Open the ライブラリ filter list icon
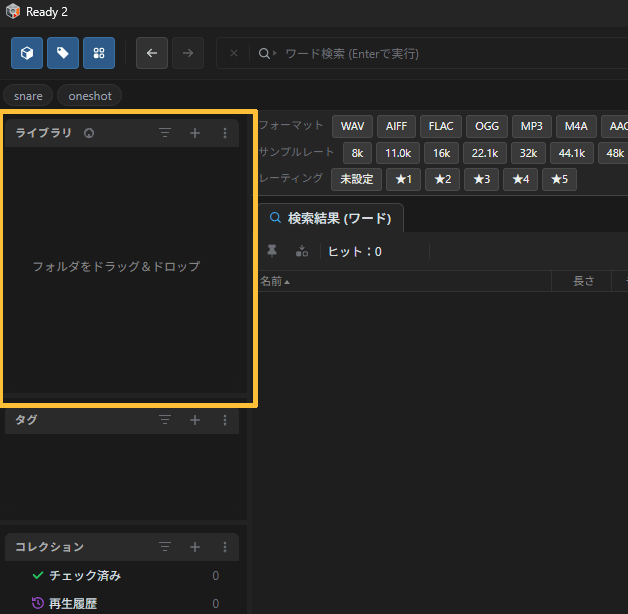Image resolution: width=628 pixels, height=614 pixels. [165, 133]
